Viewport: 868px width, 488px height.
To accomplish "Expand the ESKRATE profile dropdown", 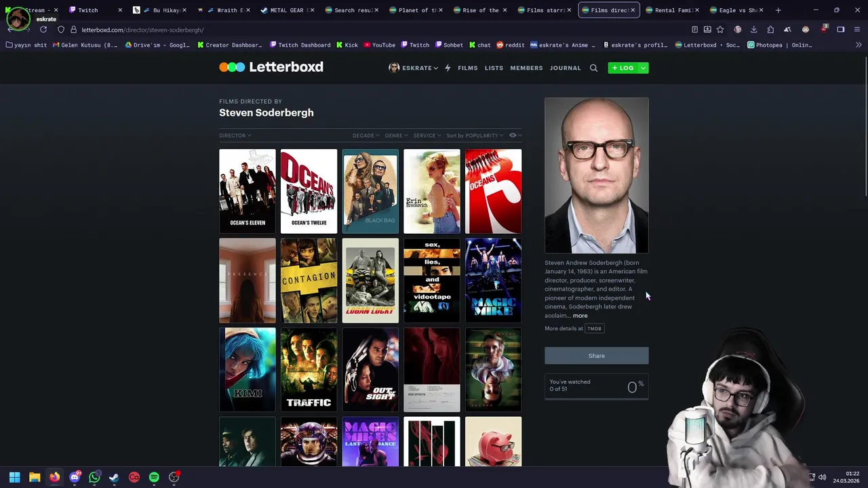I will [x=413, y=68].
